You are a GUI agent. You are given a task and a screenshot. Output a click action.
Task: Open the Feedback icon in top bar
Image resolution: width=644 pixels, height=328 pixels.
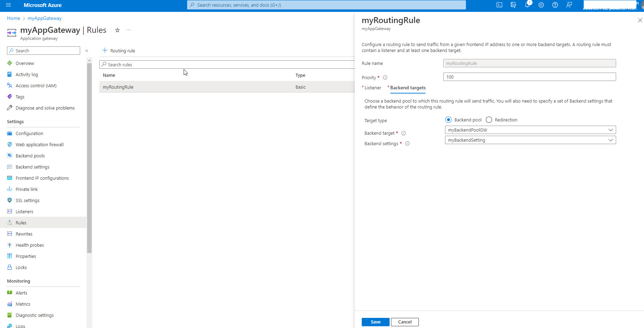click(x=569, y=5)
